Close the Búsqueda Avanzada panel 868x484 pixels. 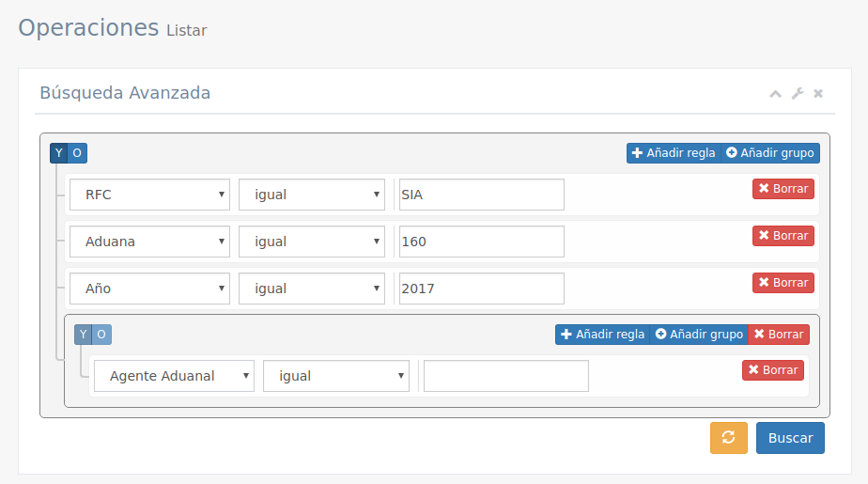tap(818, 94)
